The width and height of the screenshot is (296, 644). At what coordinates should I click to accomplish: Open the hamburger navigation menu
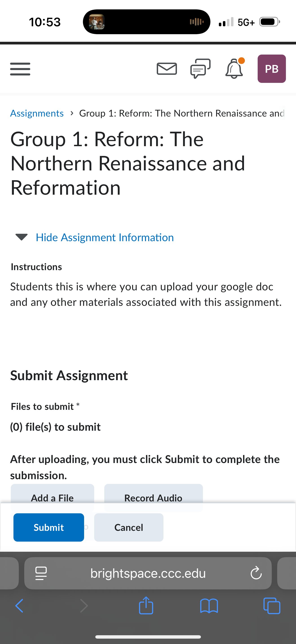tap(20, 69)
